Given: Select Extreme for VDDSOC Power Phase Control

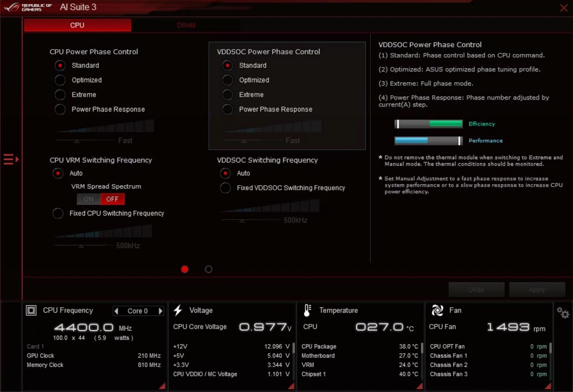Looking at the screenshot, I should coord(227,95).
